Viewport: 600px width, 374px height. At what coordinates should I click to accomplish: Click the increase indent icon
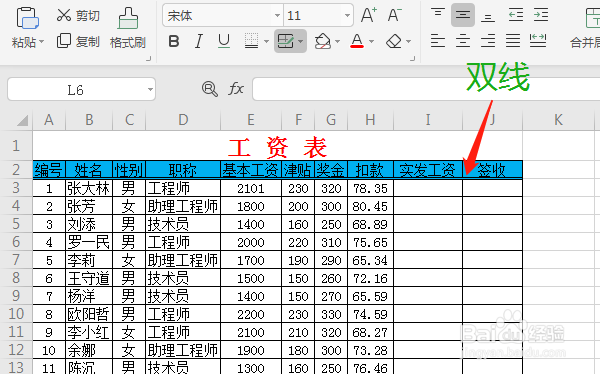pos(541,15)
